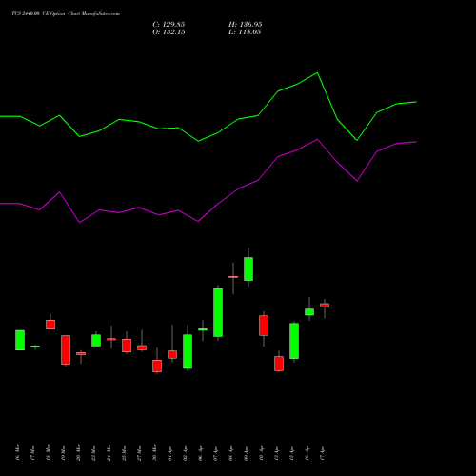Select the 16 Mar date label
The image size is (476, 476).
(17, 452)
